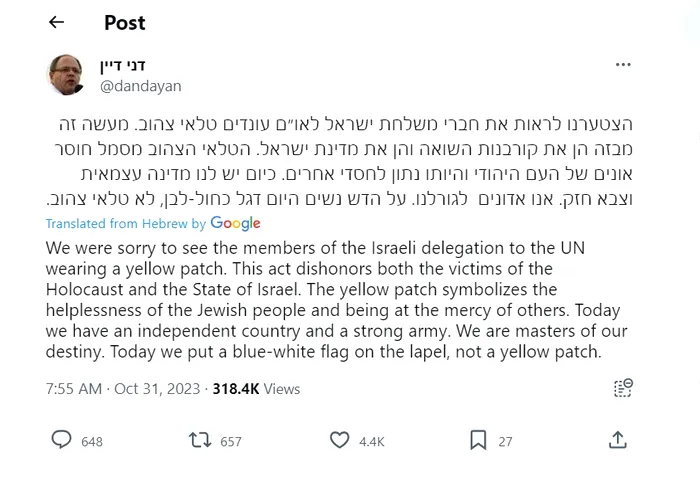The width and height of the screenshot is (700, 477).
Task: Click the reply speech bubble icon
Action: pyautogui.click(x=62, y=440)
